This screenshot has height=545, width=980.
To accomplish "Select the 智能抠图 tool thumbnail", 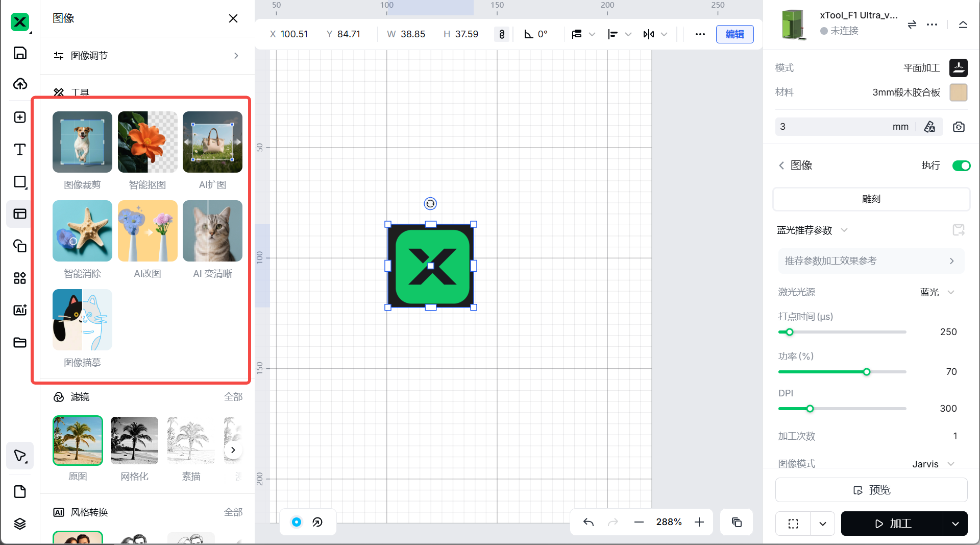I will [148, 142].
